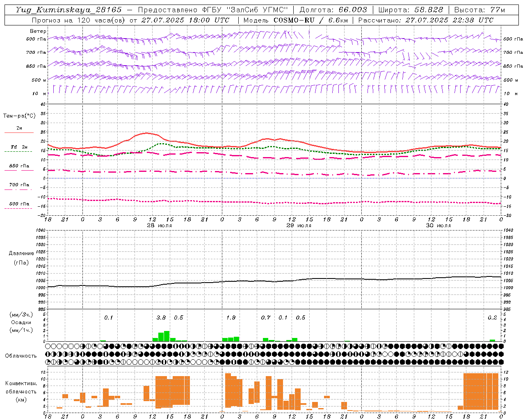
Task: Click the forecast start time 27.07.2025 18:00 UTC
Action: pyautogui.click(x=185, y=20)
